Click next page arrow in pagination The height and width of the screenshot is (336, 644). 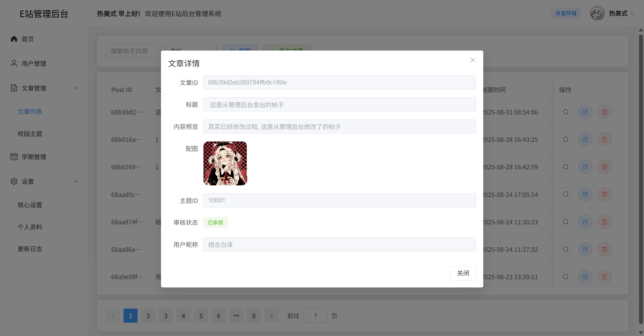point(271,316)
